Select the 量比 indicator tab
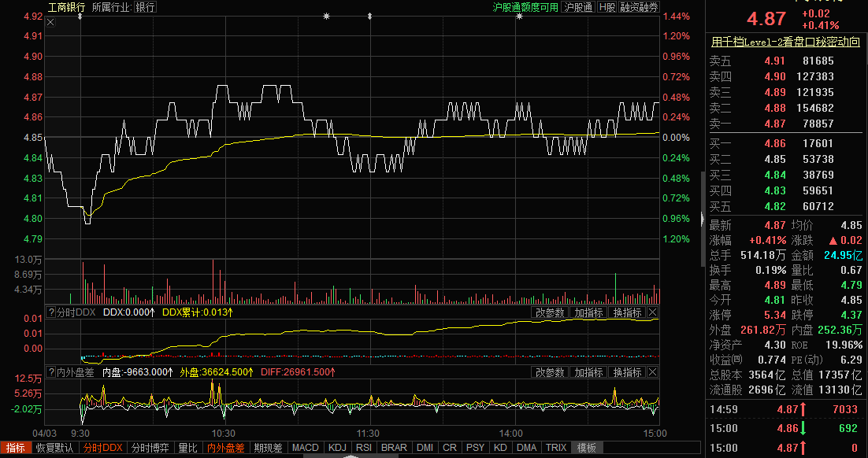The width and height of the screenshot is (868, 458). click(188, 448)
